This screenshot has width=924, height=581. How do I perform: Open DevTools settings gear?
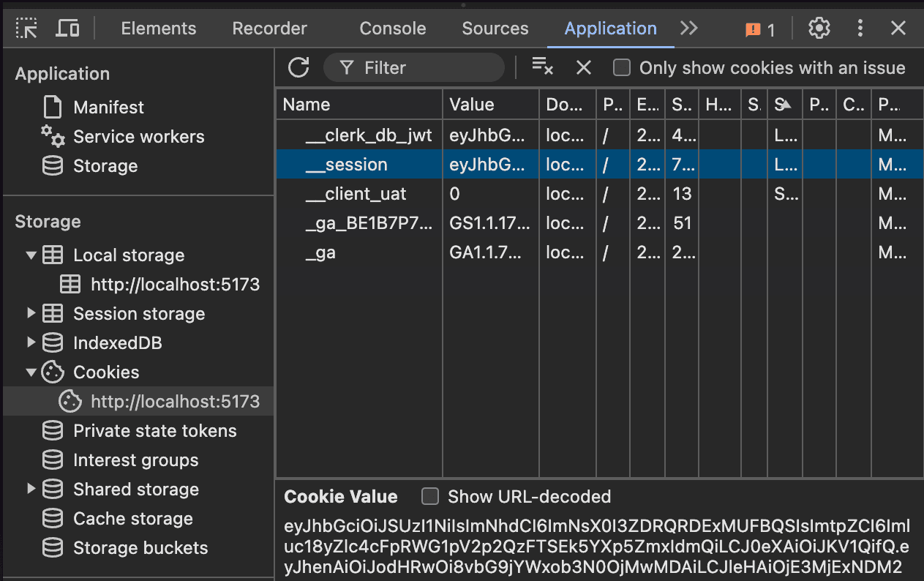click(x=819, y=29)
